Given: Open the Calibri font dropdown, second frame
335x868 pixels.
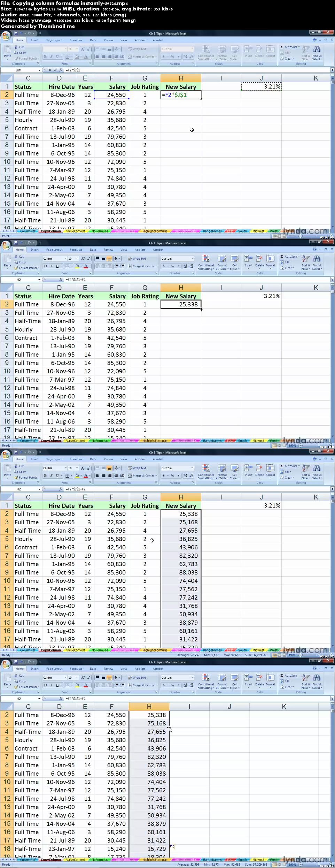Looking at the screenshot, I should (x=65, y=259).
